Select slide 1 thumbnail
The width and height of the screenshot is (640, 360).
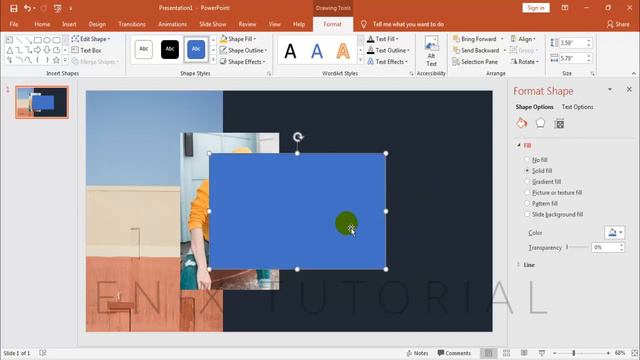tap(42, 102)
